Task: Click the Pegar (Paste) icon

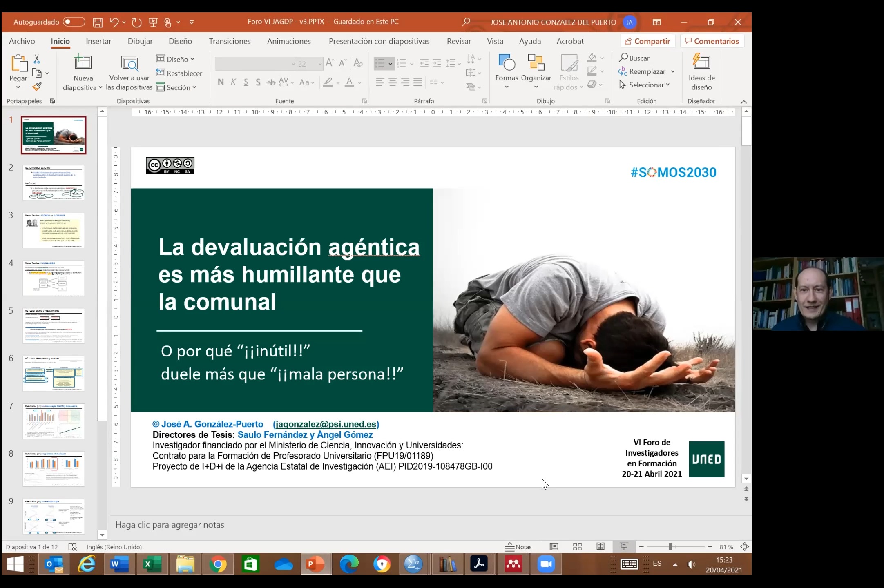Action: pos(19,63)
